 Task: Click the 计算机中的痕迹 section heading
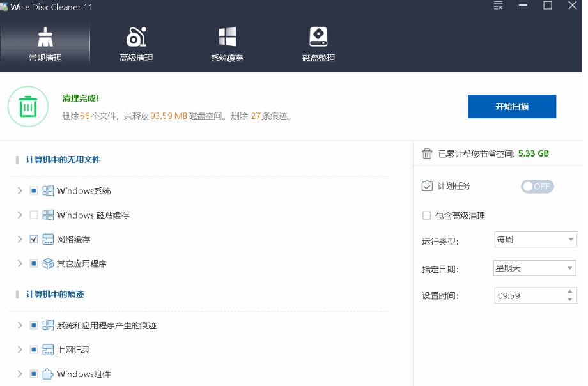point(55,294)
